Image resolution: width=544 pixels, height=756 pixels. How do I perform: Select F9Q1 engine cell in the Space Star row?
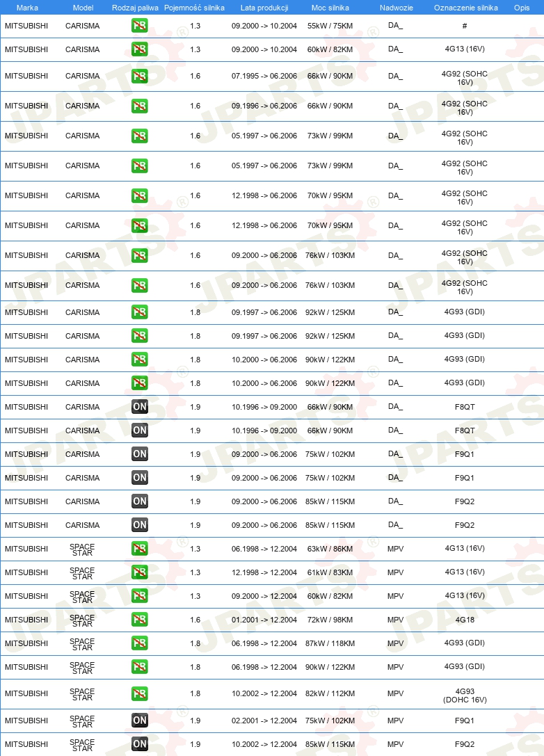pos(465,721)
